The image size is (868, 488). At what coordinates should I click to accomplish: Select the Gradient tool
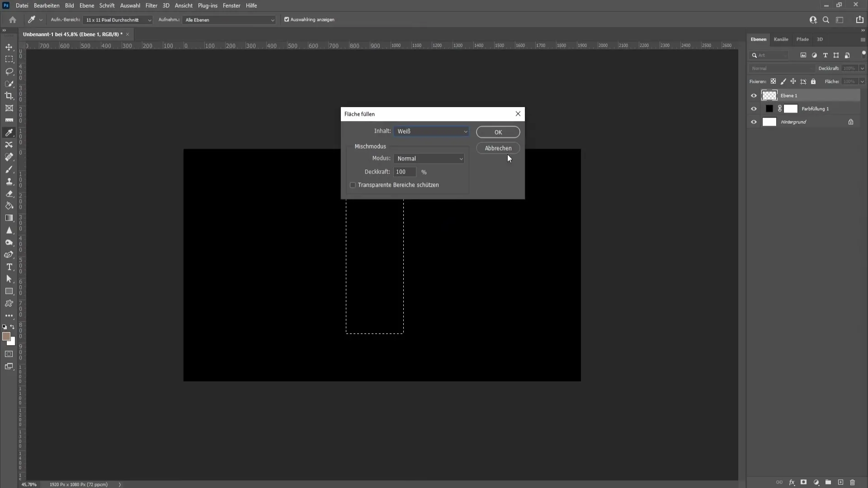tap(9, 218)
